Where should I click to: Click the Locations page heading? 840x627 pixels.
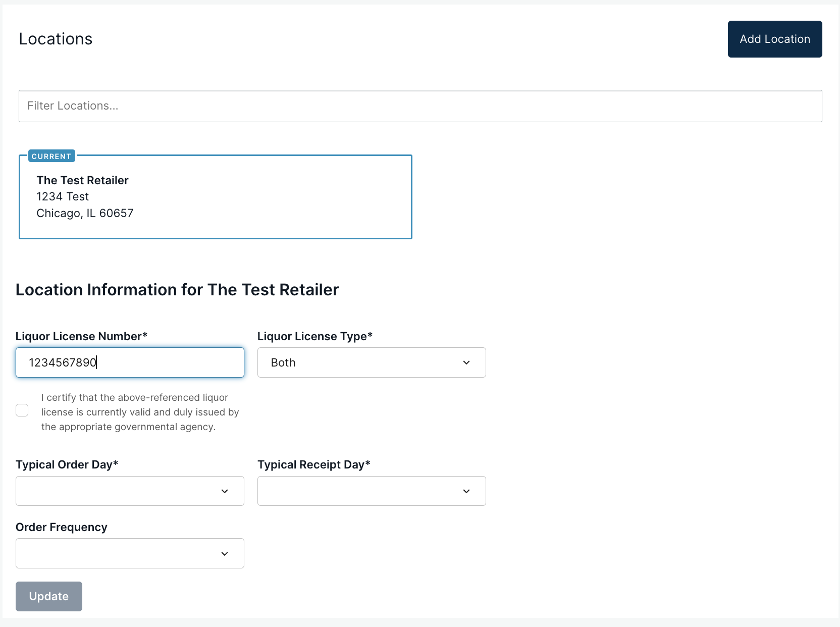click(x=56, y=39)
